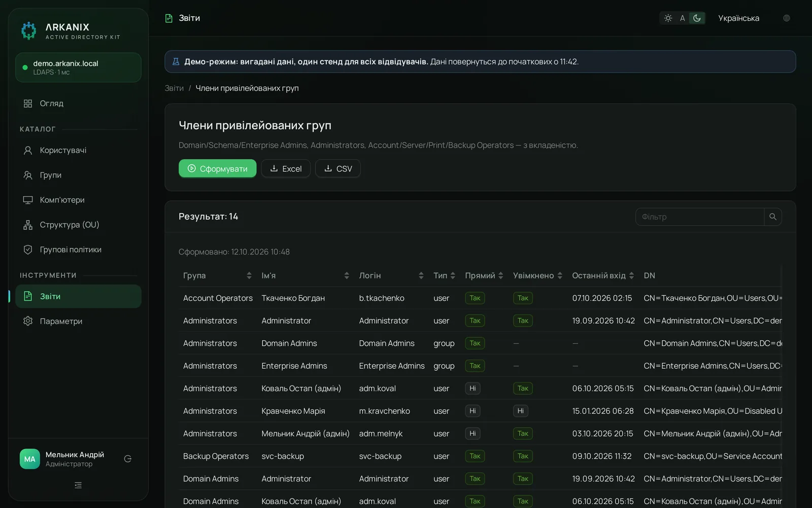Click the Arkanix gear logo icon
Viewport: 812px width, 508px height.
[29, 30]
